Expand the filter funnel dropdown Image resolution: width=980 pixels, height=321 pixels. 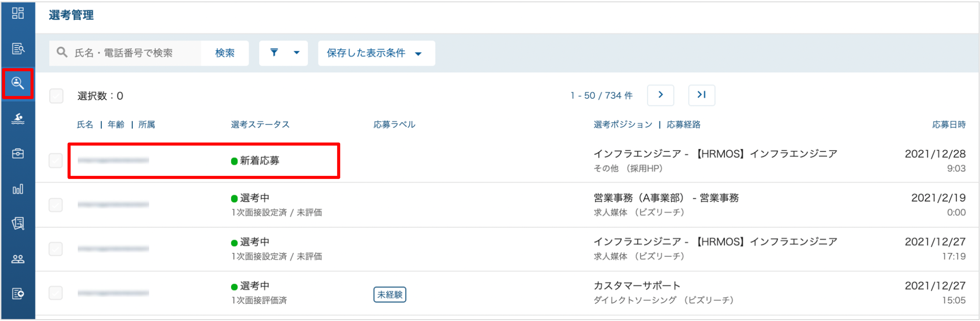pyautogui.click(x=283, y=53)
